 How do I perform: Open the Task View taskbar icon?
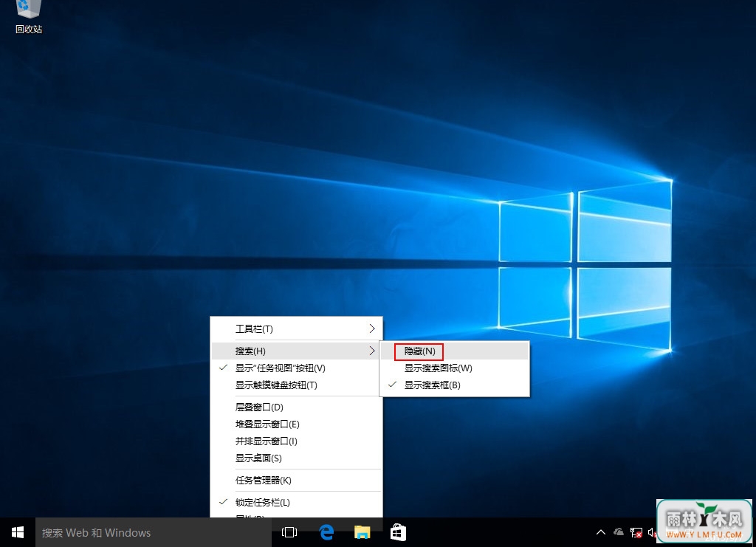(289, 532)
